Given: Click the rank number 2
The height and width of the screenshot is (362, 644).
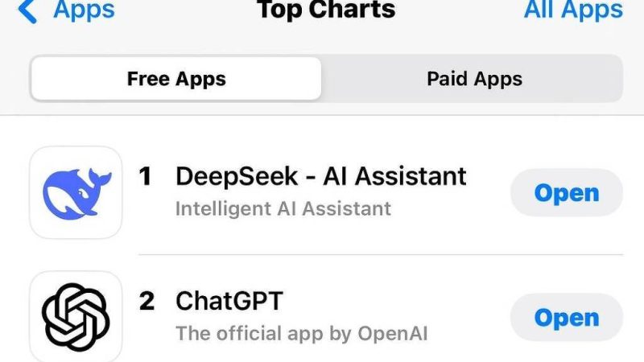Looking at the screenshot, I should pos(146,302).
